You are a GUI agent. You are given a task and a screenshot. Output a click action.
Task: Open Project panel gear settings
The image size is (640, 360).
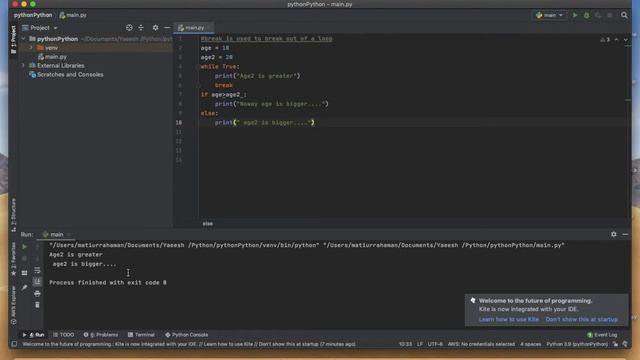155,28
